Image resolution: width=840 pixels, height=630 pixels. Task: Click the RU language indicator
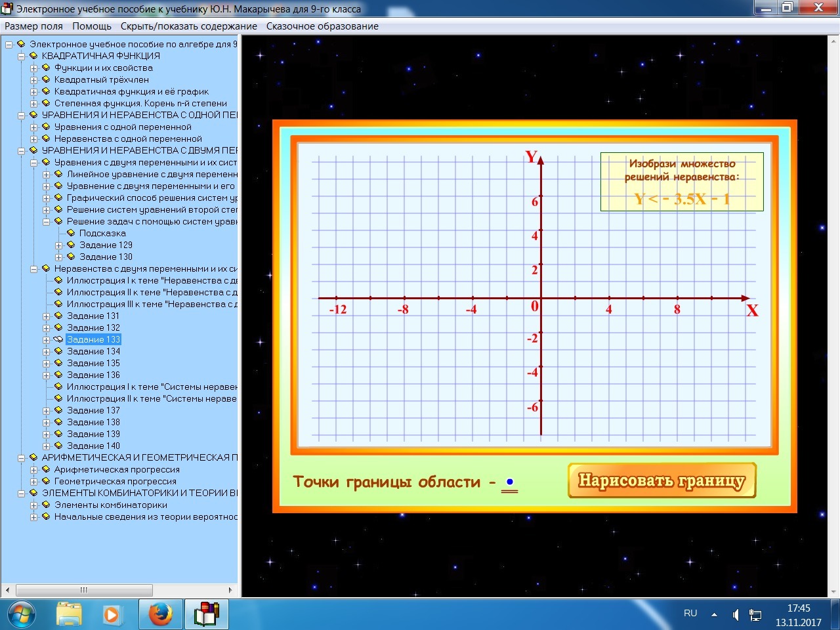point(690,614)
